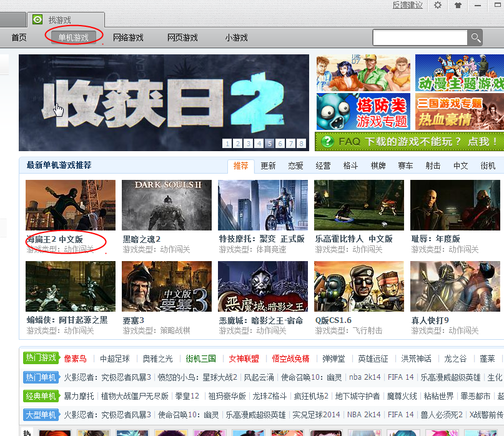Jump to banner slide 7
504x436 pixels.
(290, 144)
